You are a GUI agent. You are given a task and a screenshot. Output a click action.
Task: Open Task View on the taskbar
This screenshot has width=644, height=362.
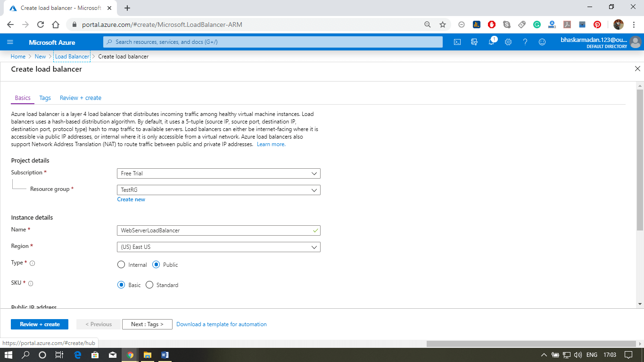59,355
